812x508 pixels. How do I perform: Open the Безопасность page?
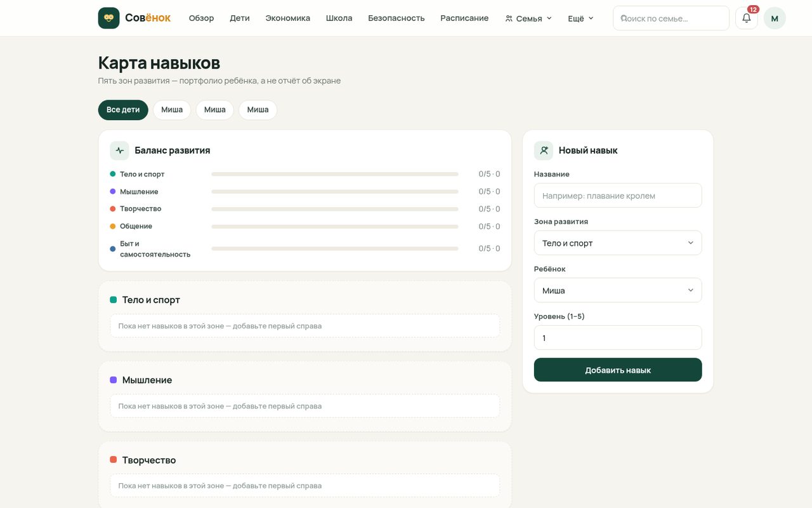(396, 18)
